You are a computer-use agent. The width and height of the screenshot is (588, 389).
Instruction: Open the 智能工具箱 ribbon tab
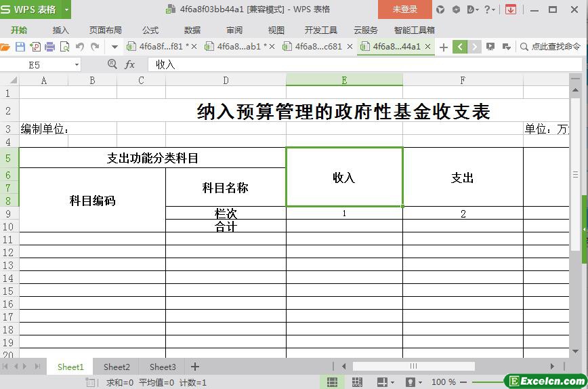pos(415,30)
